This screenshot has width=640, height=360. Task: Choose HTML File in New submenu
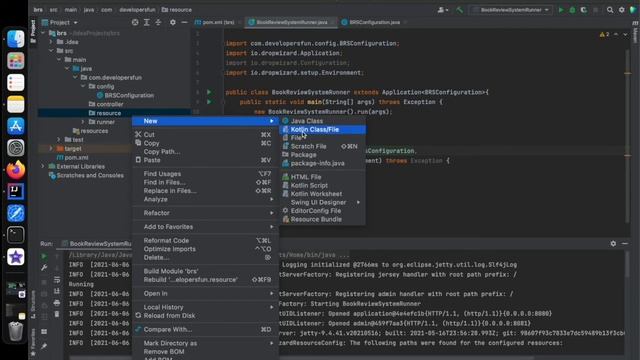[322, 177]
